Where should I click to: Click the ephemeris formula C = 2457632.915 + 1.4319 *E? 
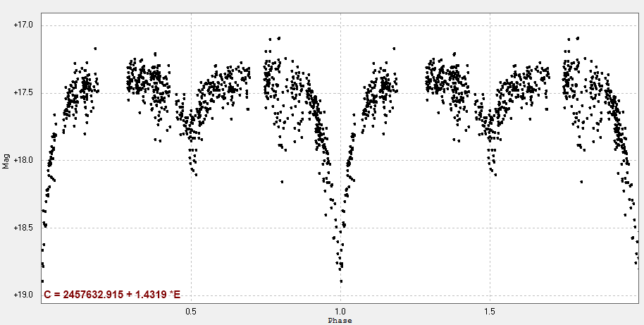112,295
